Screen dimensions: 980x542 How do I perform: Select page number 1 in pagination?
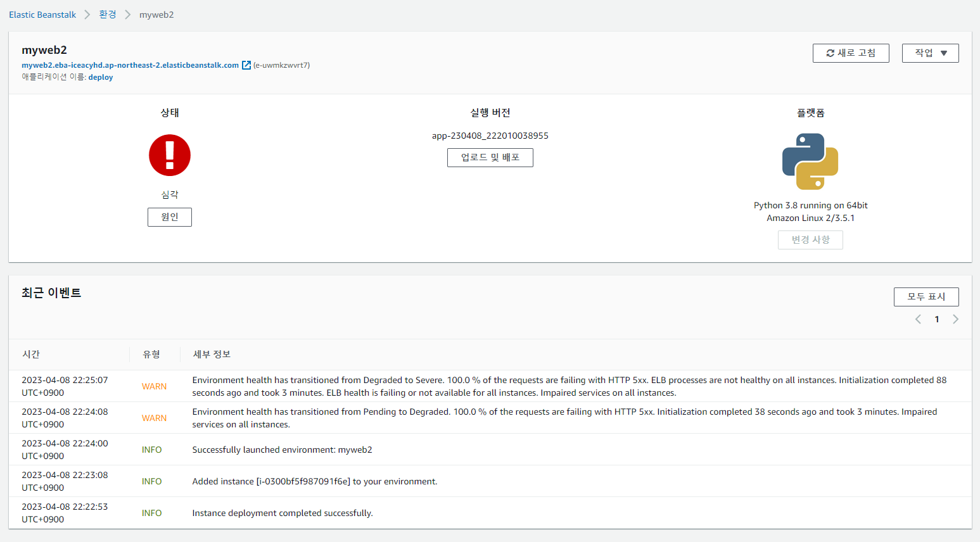pyautogui.click(x=937, y=319)
